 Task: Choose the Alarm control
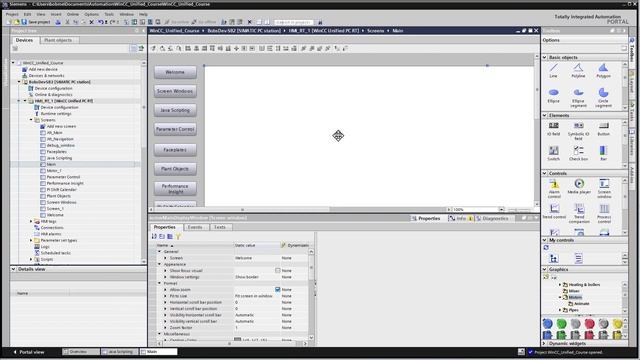pyautogui.click(x=554, y=189)
